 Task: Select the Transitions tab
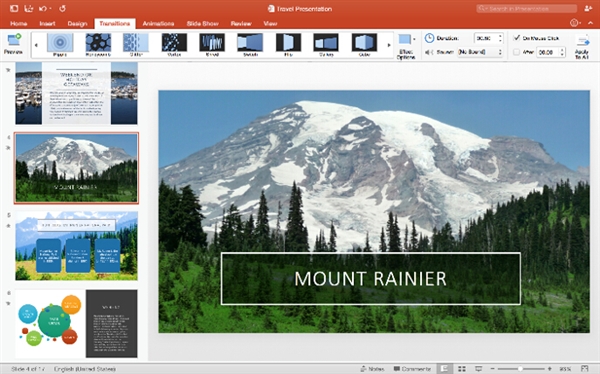(x=115, y=23)
